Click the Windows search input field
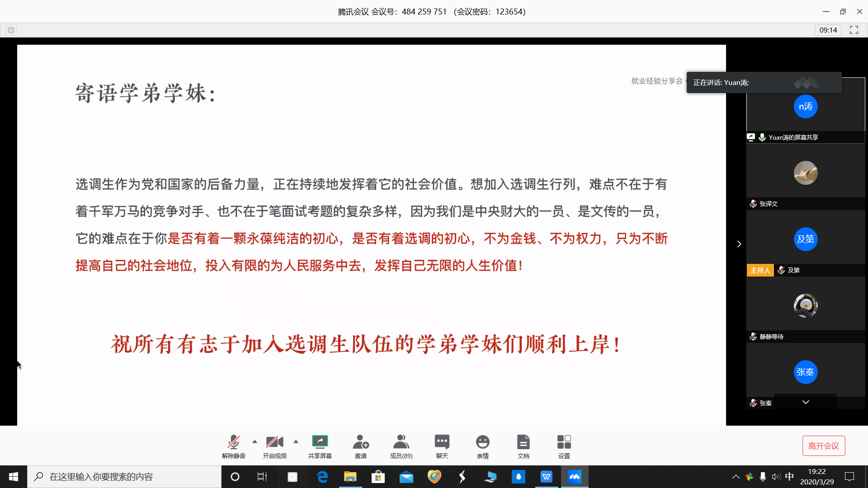 [124, 477]
